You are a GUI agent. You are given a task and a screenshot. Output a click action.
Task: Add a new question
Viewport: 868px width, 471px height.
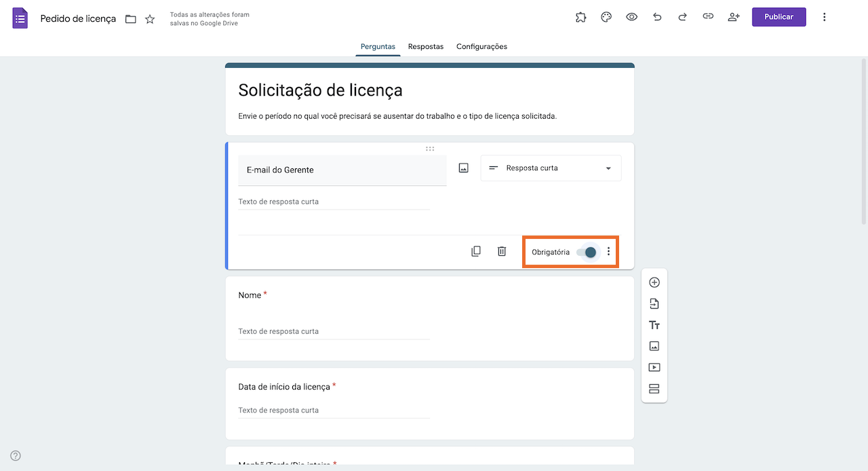(654, 282)
